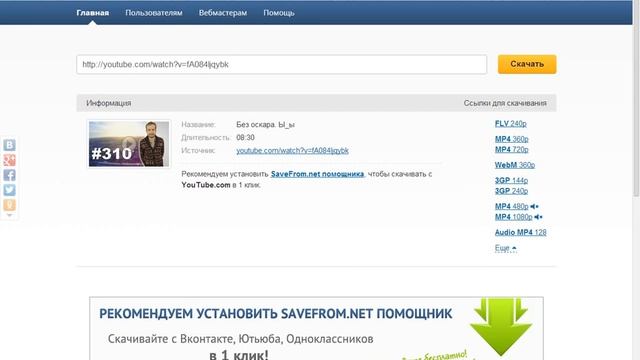Click the orange Скачать button
Screen dimensions: 640x360
tap(527, 64)
